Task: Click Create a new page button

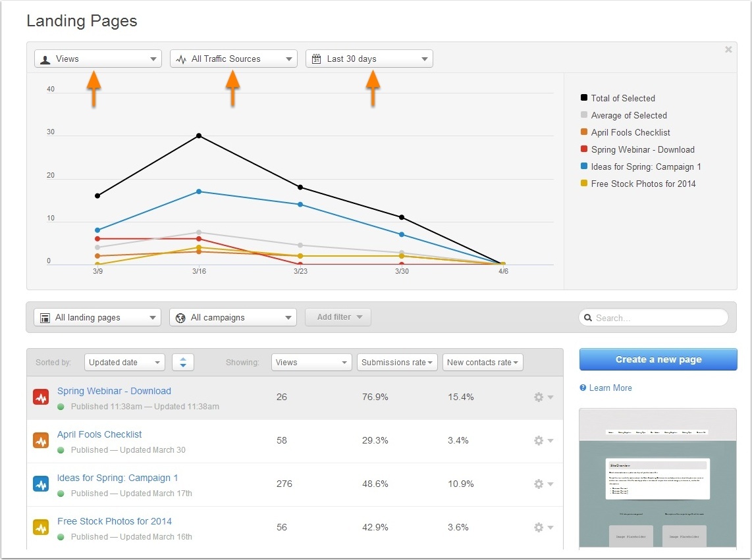Action: (658, 359)
